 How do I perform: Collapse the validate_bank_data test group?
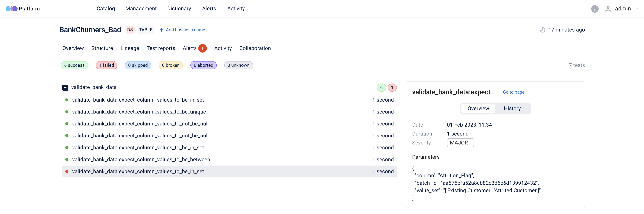point(65,88)
